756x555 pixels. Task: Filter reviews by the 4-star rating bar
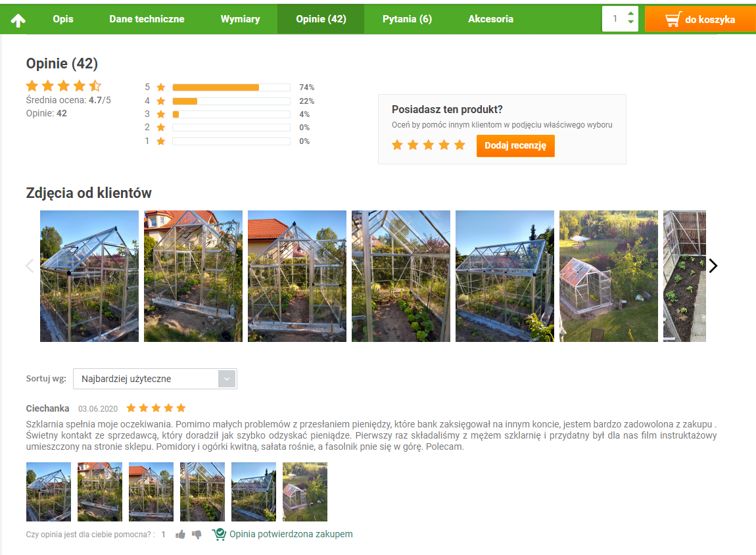click(231, 101)
